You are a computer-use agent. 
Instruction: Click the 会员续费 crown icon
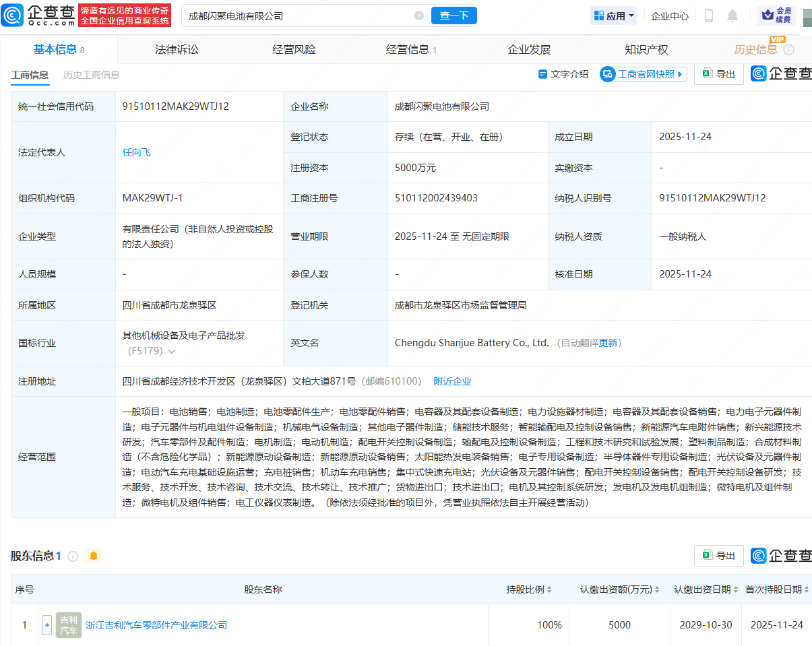[x=765, y=15]
